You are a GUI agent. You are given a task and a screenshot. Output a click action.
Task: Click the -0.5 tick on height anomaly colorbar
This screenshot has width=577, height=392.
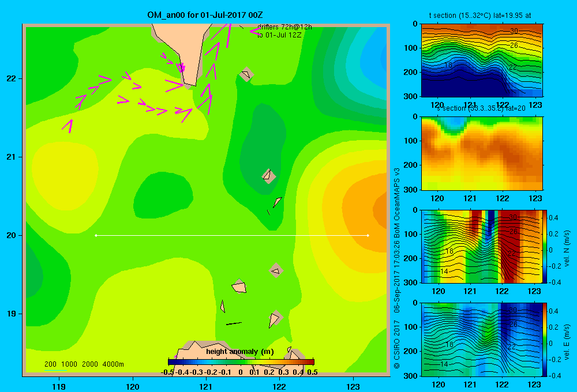click(168, 372)
